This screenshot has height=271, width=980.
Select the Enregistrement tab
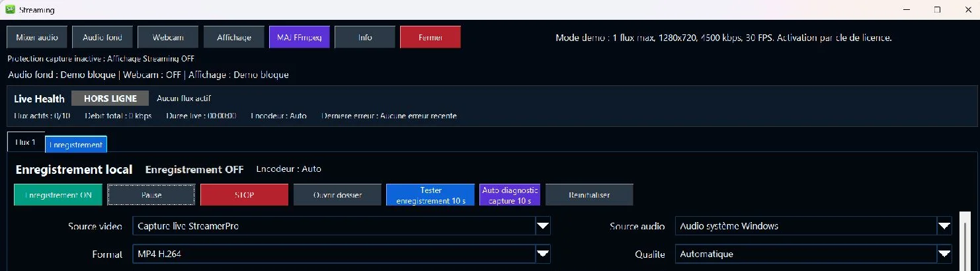76,144
